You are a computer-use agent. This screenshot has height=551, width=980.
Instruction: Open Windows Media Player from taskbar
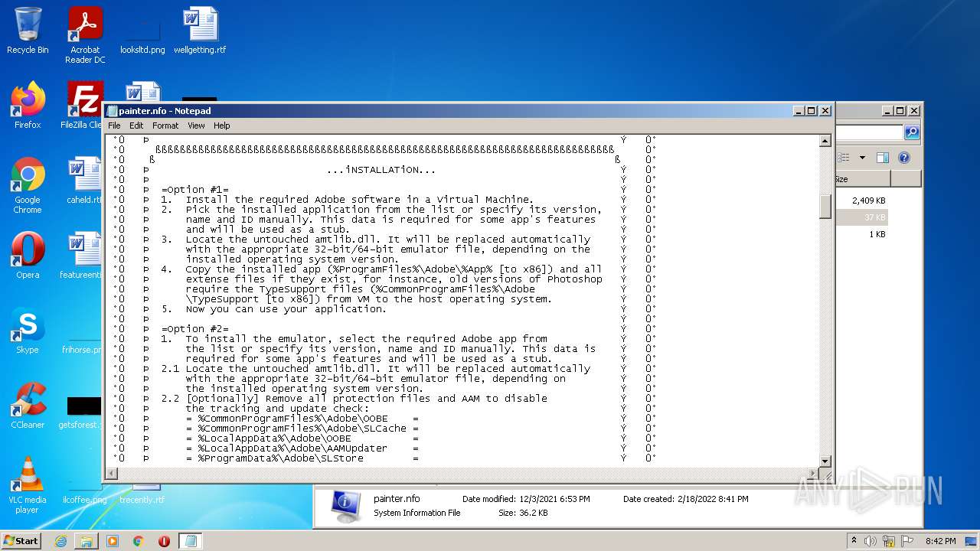pyautogui.click(x=113, y=541)
